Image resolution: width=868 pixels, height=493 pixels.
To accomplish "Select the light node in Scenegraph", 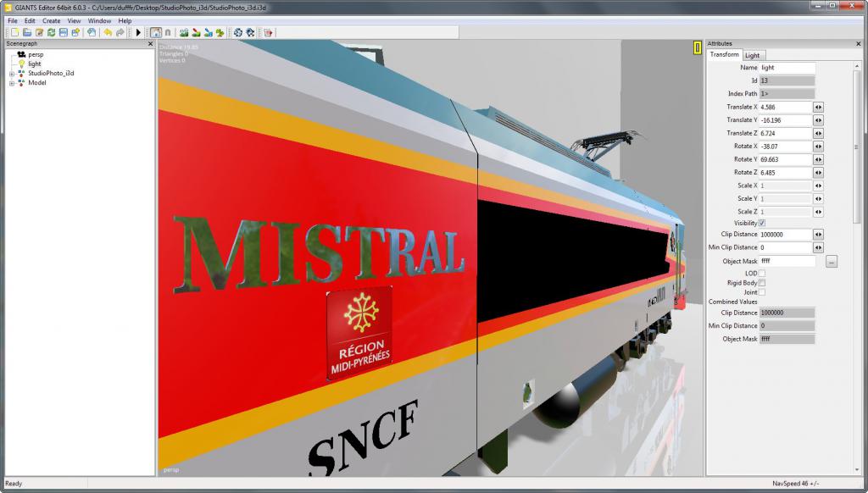I will [x=35, y=64].
